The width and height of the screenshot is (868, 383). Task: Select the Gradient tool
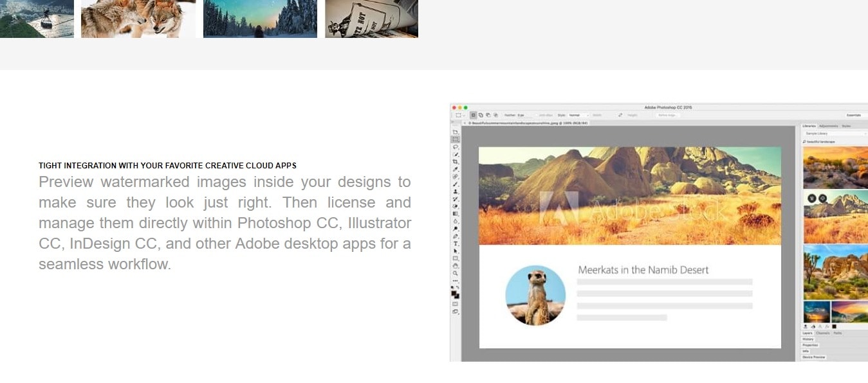pyautogui.click(x=456, y=213)
